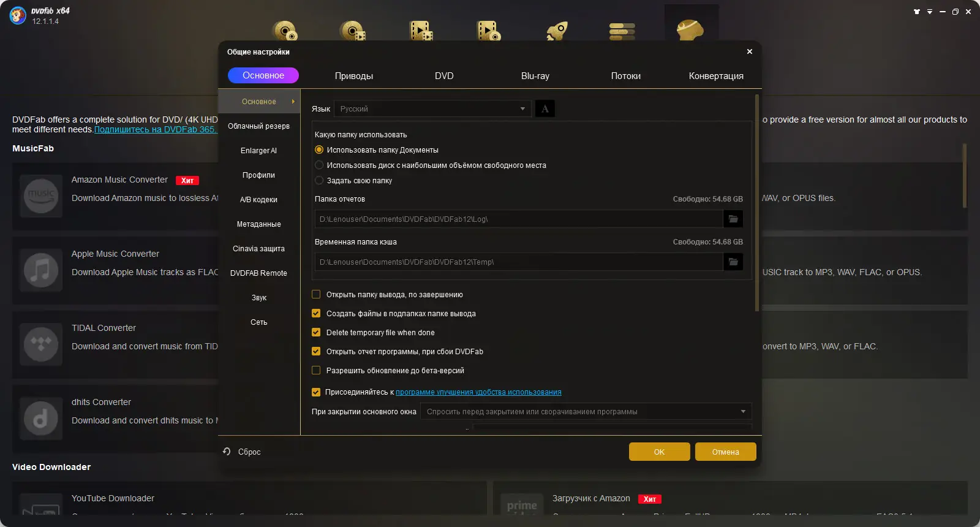Open the TIDAL Converter icon
The width and height of the screenshot is (980, 527).
(x=41, y=344)
